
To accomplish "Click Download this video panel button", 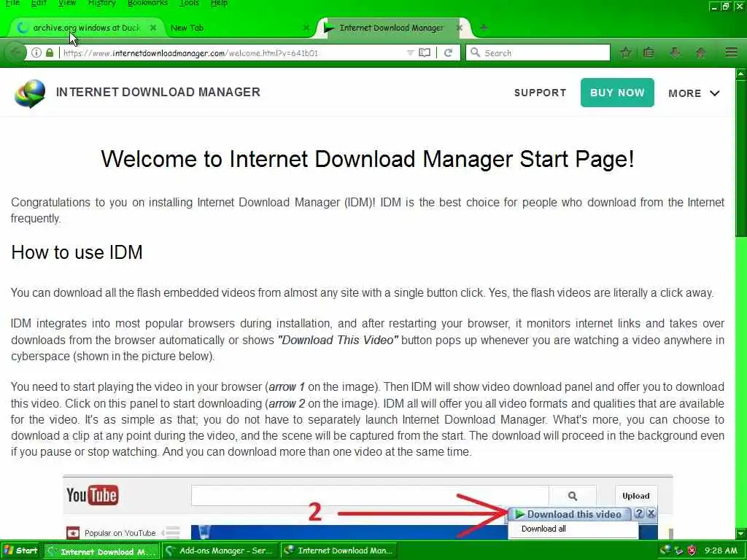I will pos(569,514).
